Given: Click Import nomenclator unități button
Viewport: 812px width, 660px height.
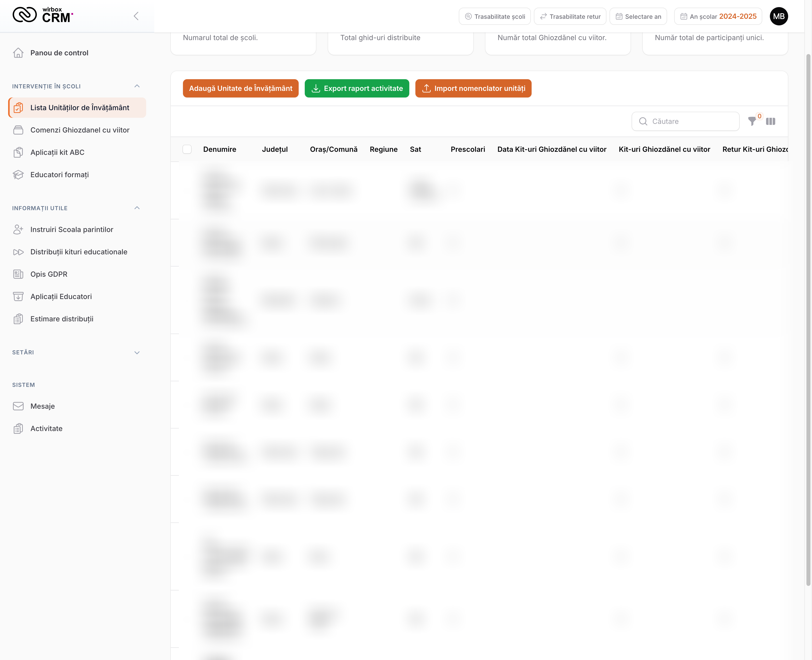Looking at the screenshot, I should [473, 88].
